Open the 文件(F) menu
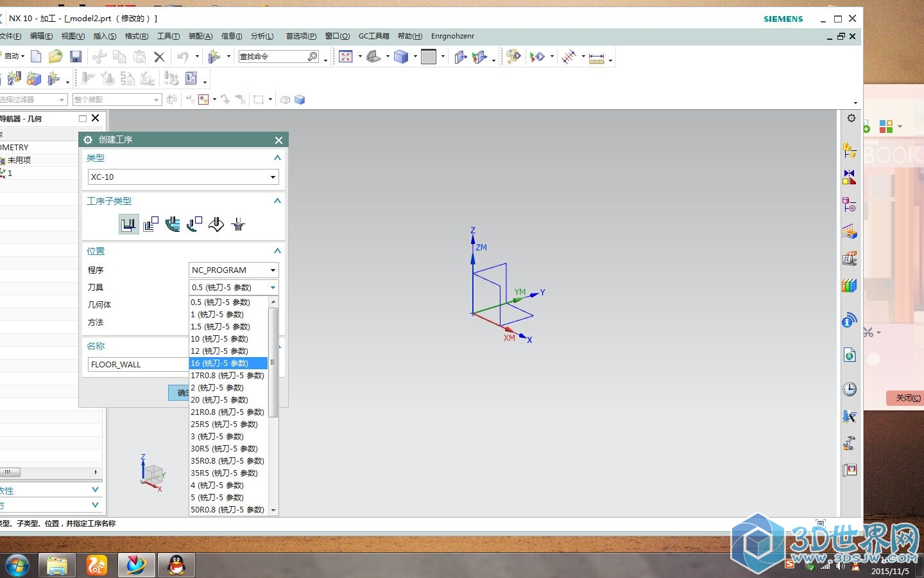 [10, 36]
